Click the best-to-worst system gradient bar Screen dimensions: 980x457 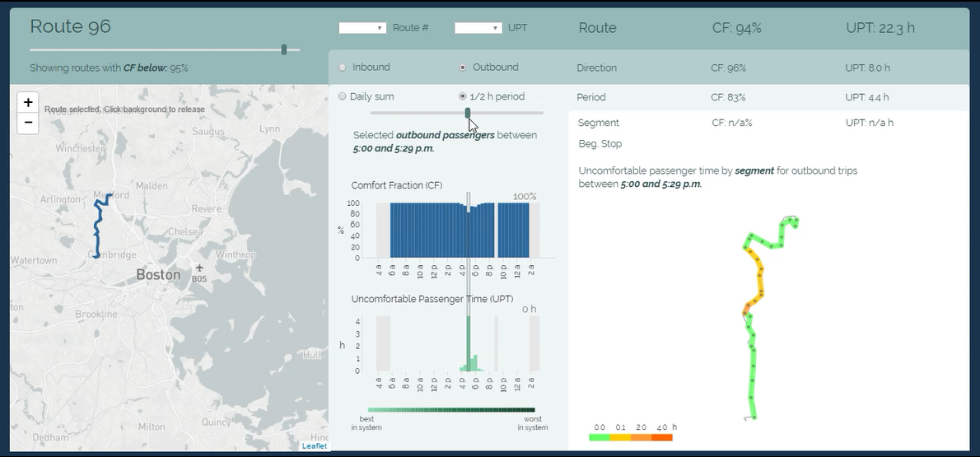451,409
